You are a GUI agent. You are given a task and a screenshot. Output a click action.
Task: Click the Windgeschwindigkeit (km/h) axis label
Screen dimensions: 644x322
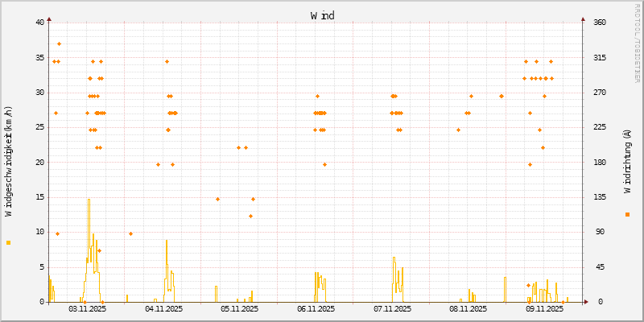coord(9,161)
